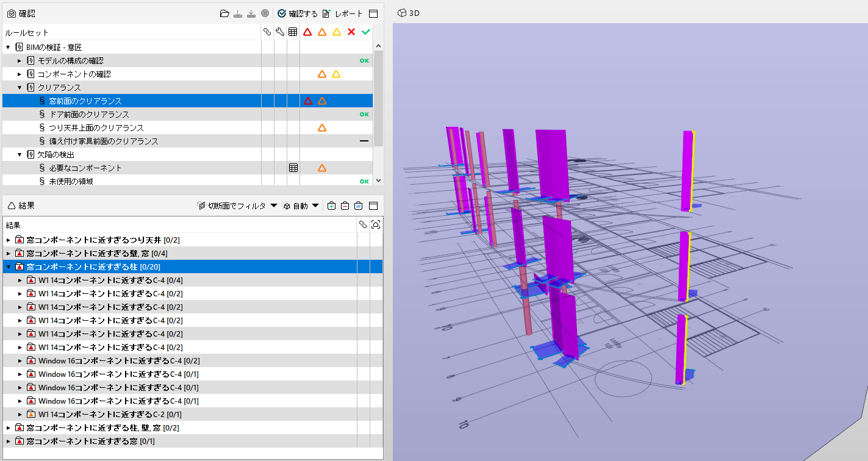868x461 pixels.
Task: Click the red minus basket icon
Action: (x=345, y=206)
